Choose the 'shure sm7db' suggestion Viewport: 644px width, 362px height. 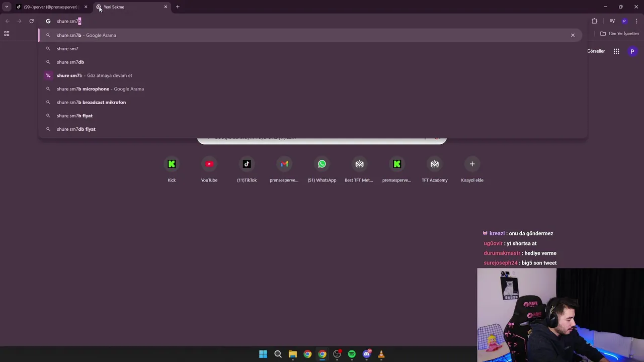pyautogui.click(x=310, y=62)
